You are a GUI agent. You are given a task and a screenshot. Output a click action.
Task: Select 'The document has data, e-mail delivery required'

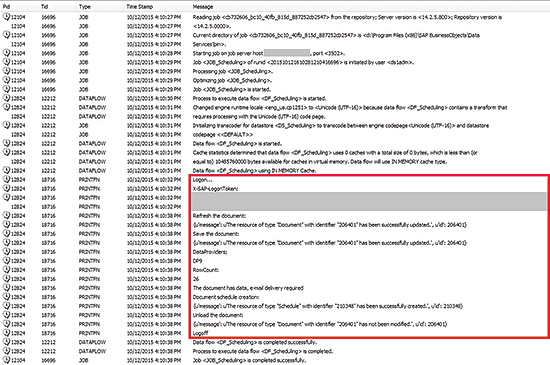coord(248,288)
